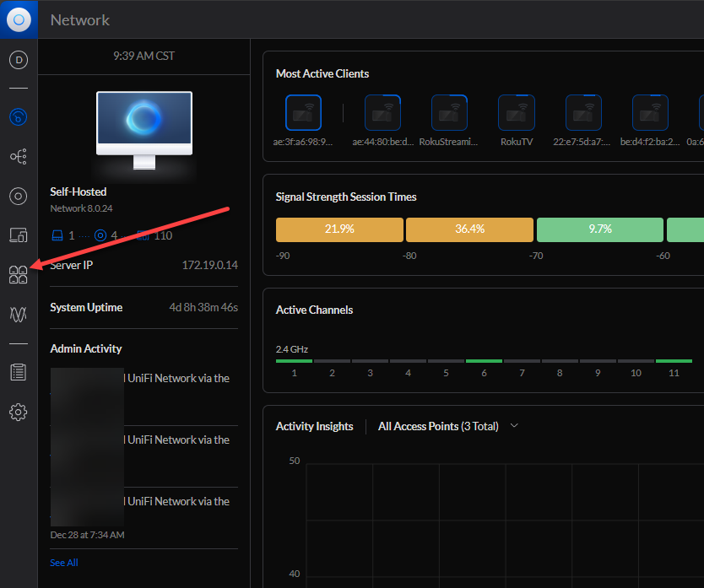
Task: Open the Ports sidebar icon
Action: pyautogui.click(x=19, y=274)
